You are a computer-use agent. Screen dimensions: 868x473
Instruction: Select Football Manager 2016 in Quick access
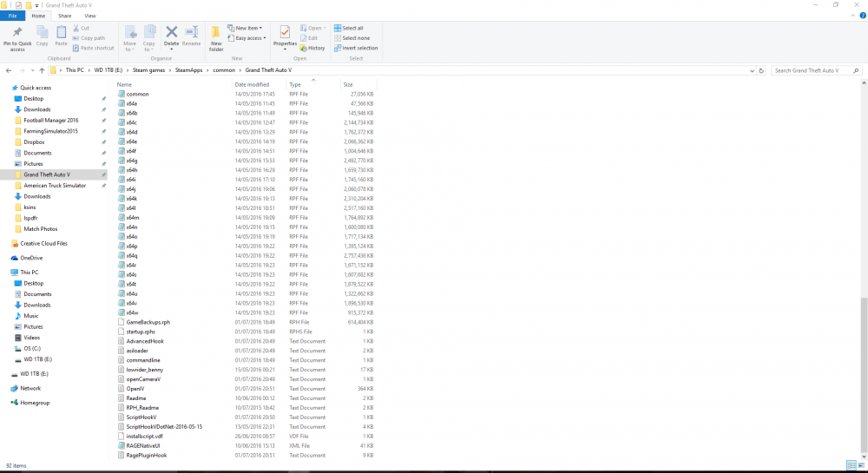click(51, 120)
